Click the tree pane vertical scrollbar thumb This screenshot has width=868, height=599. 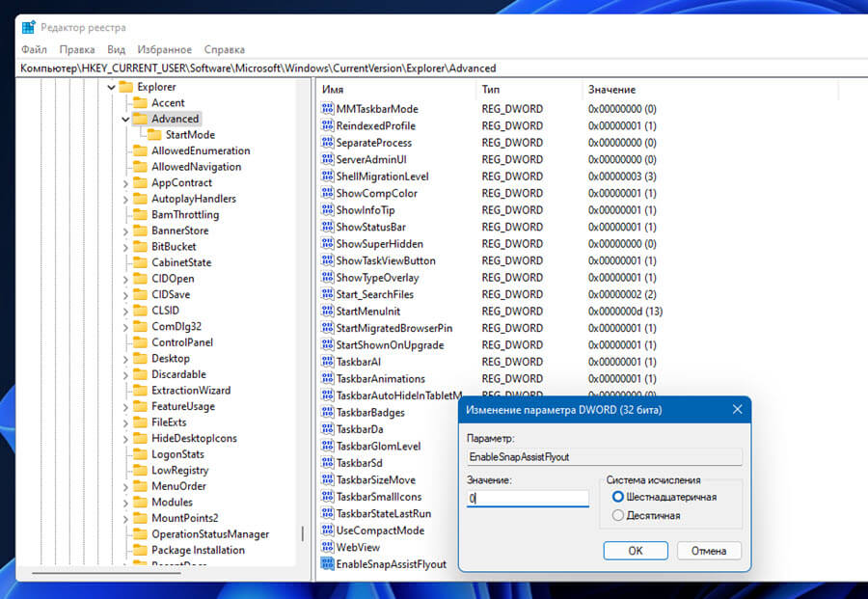[302, 533]
